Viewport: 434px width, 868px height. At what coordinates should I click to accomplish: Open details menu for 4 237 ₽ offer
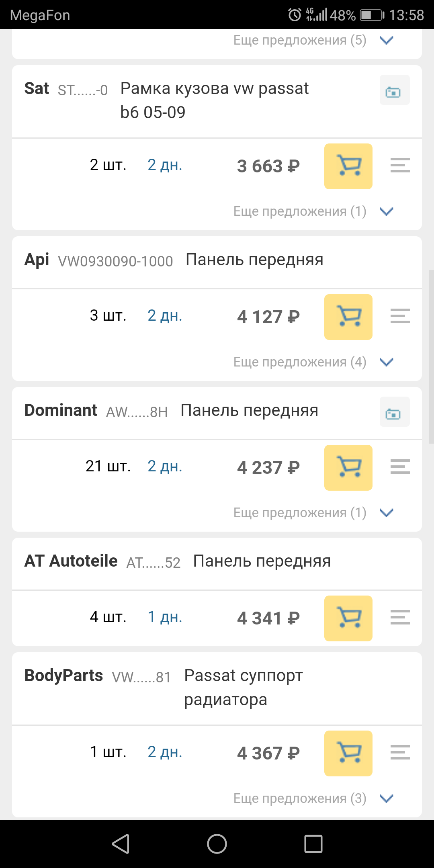tap(400, 467)
